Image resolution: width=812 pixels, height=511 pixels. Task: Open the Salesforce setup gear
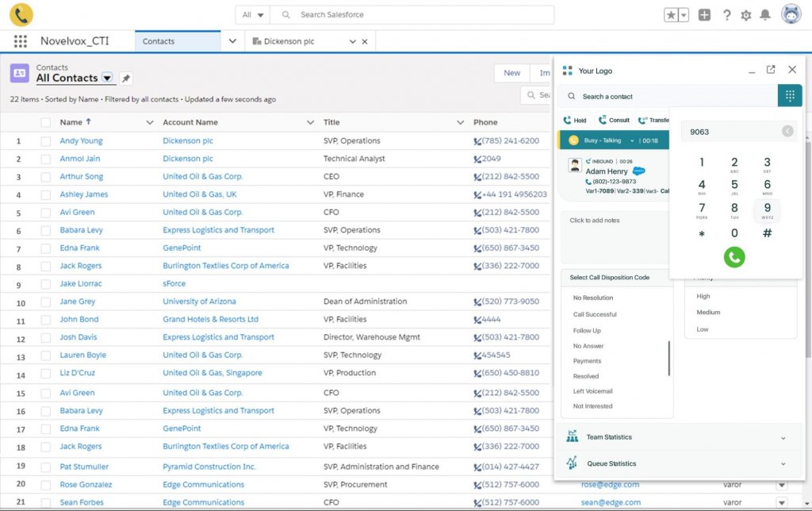pos(745,15)
